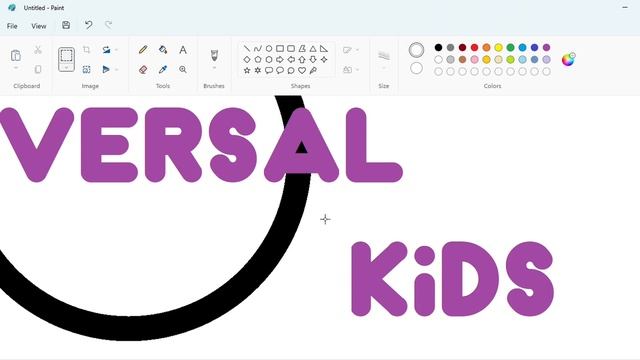Pick the Triangle shape
The height and width of the screenshot is (360, 640).
click(x=313, y=49)
